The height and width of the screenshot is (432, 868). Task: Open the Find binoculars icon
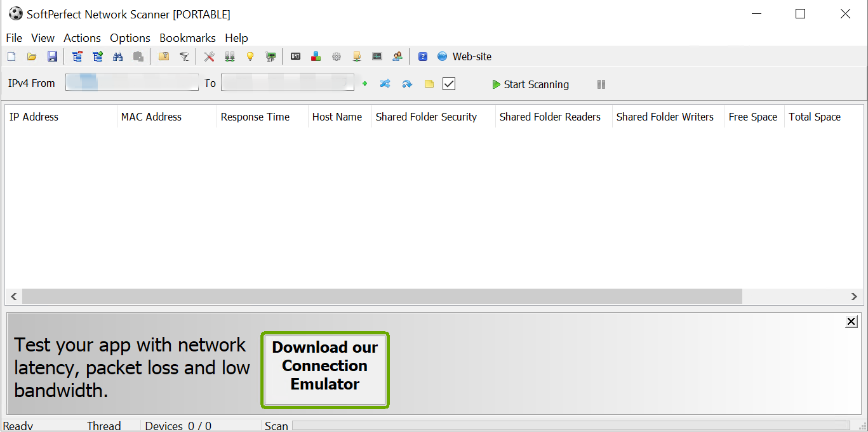[x=117, y=56]
